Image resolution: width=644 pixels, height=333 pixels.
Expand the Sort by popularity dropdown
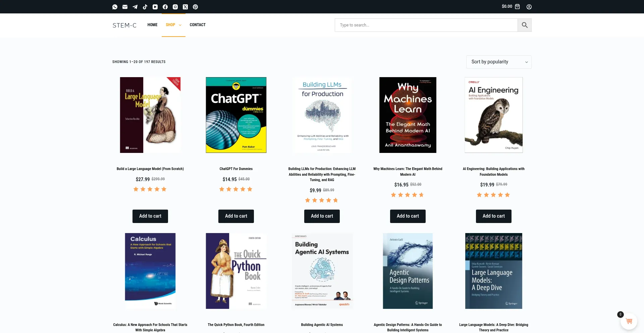(x=498, y=62)
